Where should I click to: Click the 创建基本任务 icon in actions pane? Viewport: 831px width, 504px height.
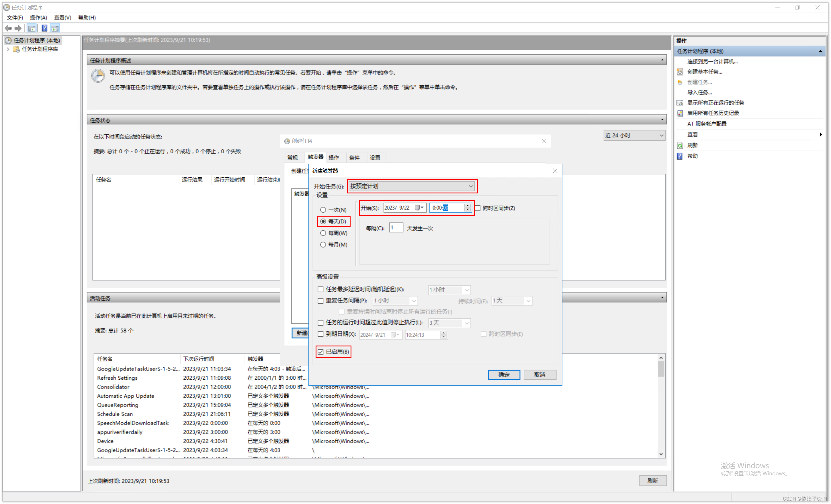tap(680, 72)
